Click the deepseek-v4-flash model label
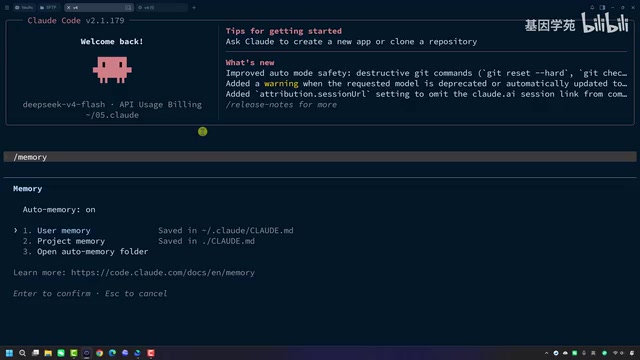Viewport: 640px width, 360px height. pos(64,105)
